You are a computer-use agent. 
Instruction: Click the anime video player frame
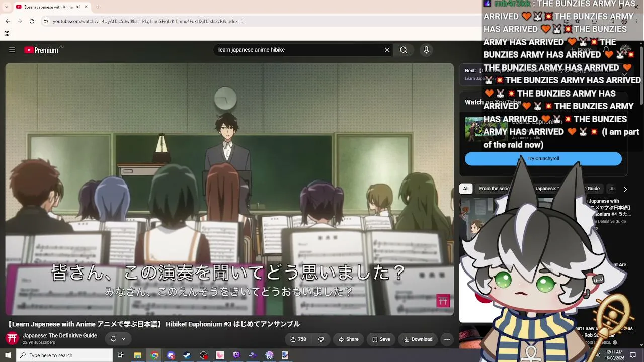(x=229, y=189)
